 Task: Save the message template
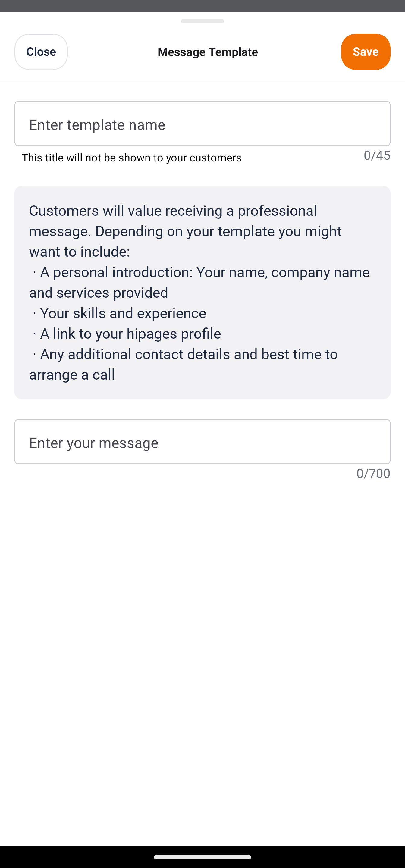click(x=365, y=52)
